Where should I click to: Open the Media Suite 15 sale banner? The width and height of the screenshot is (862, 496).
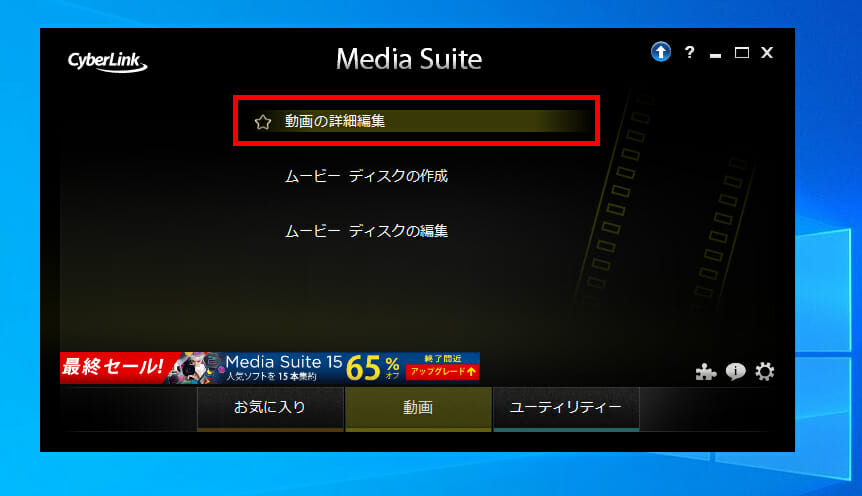(270, 368)
